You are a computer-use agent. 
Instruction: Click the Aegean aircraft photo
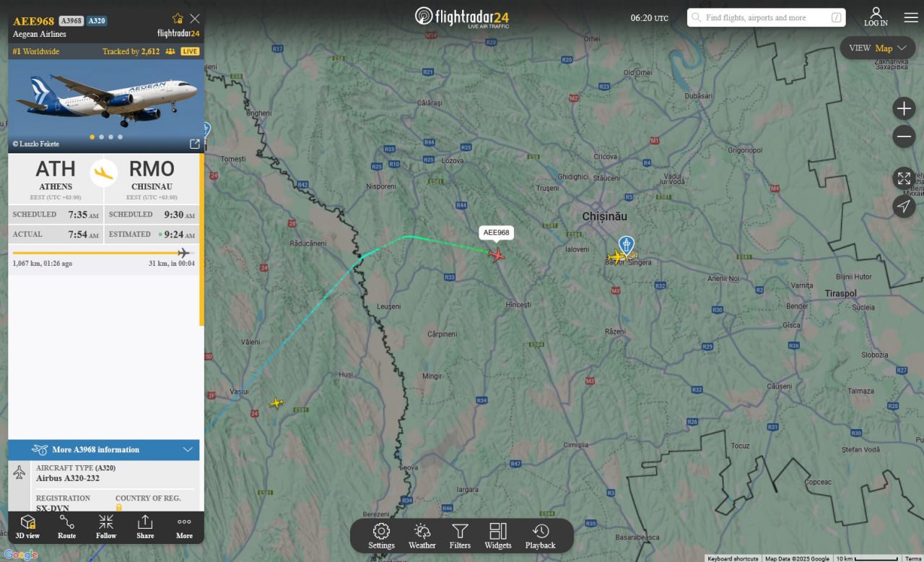tap(106, 106)
